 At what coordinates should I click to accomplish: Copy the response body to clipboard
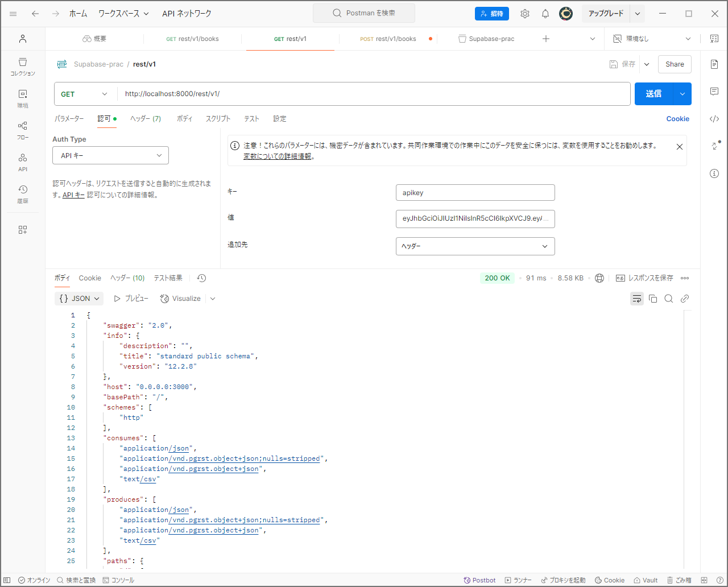653,298
